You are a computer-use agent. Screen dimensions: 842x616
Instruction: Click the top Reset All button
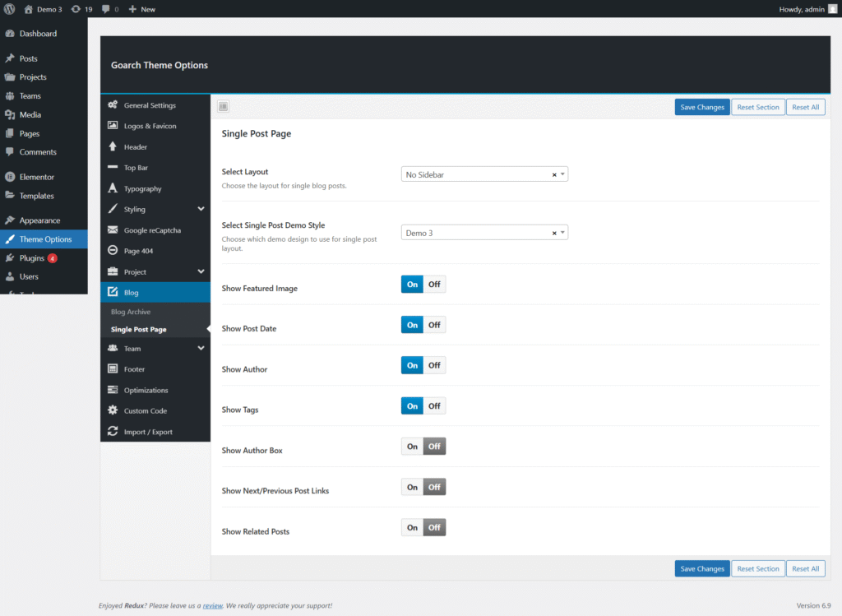click(x=806, y=107)
